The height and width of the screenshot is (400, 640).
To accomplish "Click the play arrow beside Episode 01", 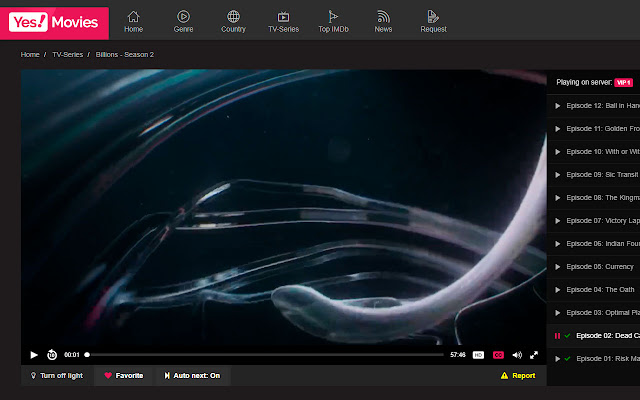I will (558, 359).
